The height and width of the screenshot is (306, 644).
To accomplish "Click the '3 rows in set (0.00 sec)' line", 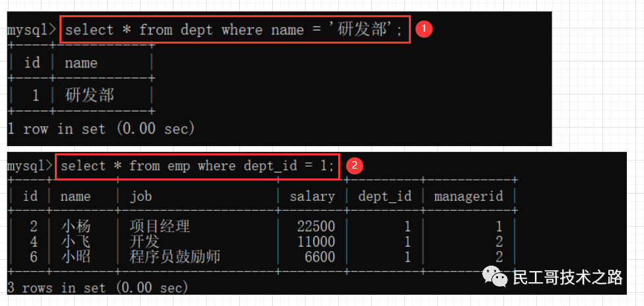I will click(98, 287).
